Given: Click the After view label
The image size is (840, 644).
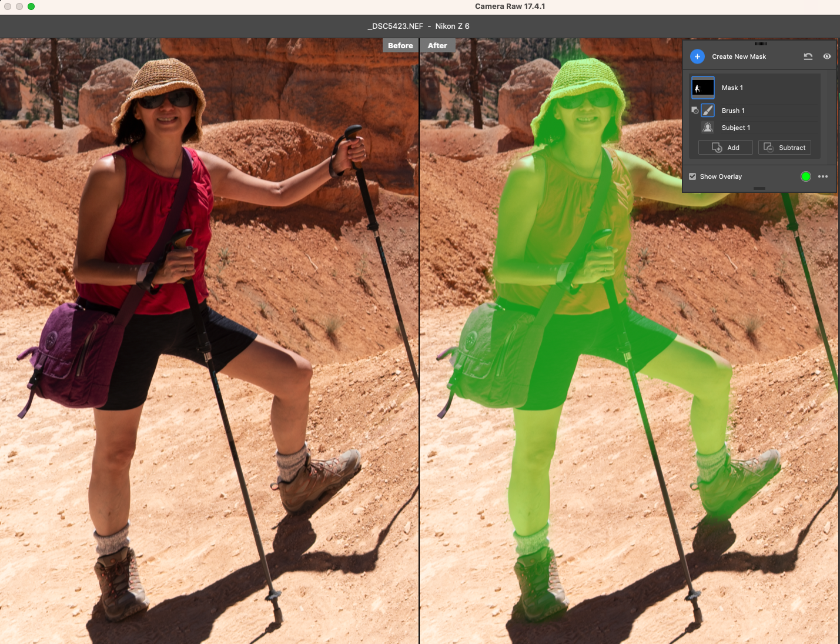Looking at the screenshot, I should 437,45.
